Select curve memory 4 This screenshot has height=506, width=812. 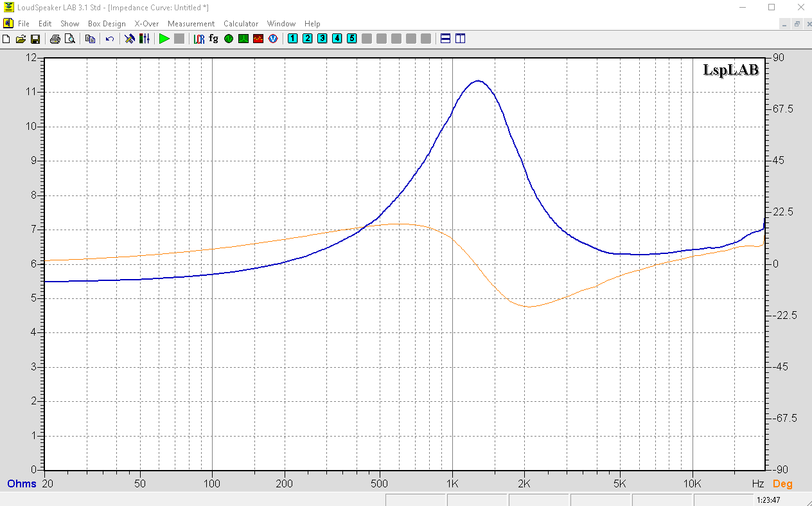pyautogui.click(x=337, y=39)
